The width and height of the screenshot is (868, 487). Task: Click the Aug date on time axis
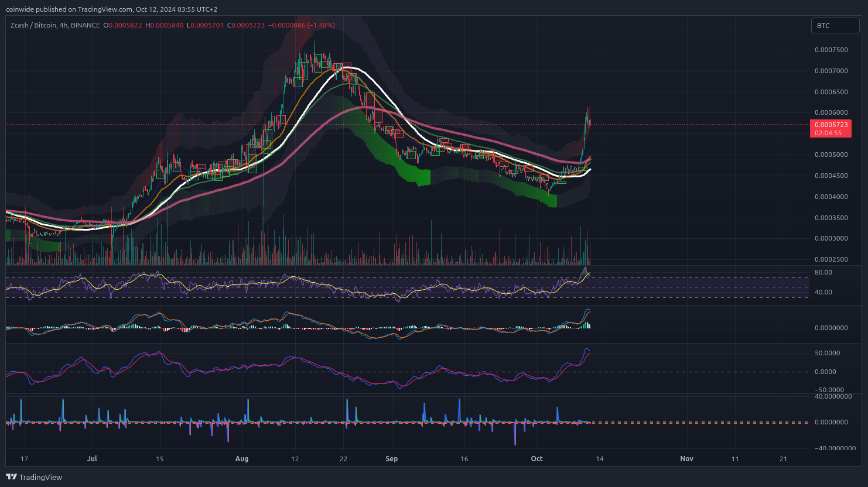click(x=242, y=459)
